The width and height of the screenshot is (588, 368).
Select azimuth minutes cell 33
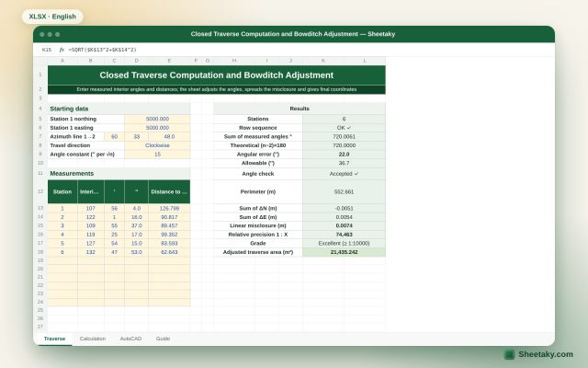(137, 137)
